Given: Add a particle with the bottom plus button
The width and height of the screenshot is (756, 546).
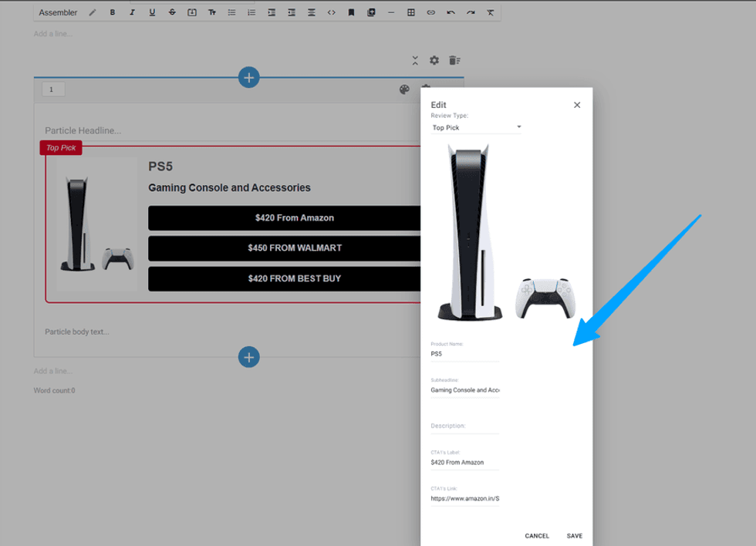Looking at the screenshot, I should (x=248, y=357).
